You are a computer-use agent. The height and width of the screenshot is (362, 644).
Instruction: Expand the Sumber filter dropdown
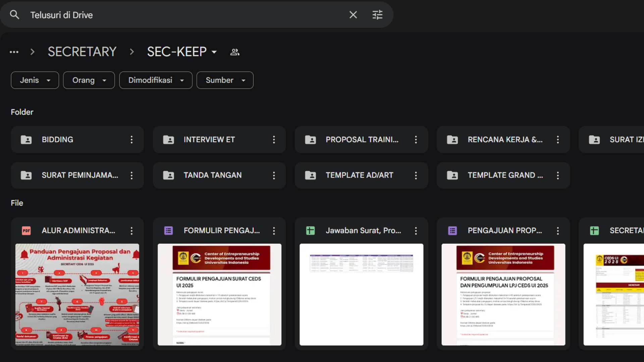click(225, 80)
